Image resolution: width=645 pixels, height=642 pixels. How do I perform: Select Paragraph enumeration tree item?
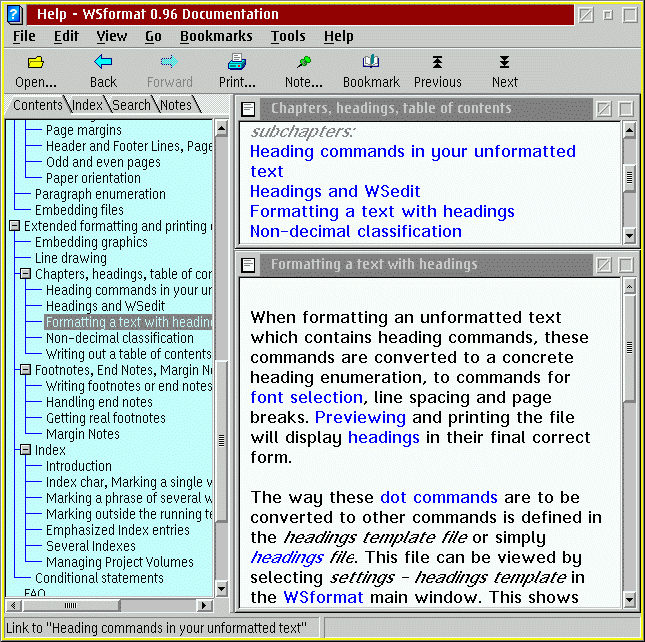click(x=100, y=194)
